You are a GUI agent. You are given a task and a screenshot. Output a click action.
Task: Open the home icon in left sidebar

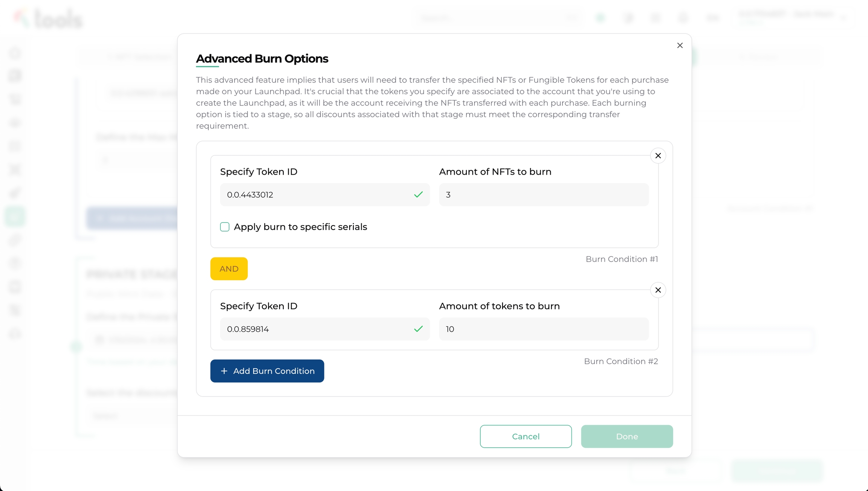pyautogui.click(x=15, y=53)
